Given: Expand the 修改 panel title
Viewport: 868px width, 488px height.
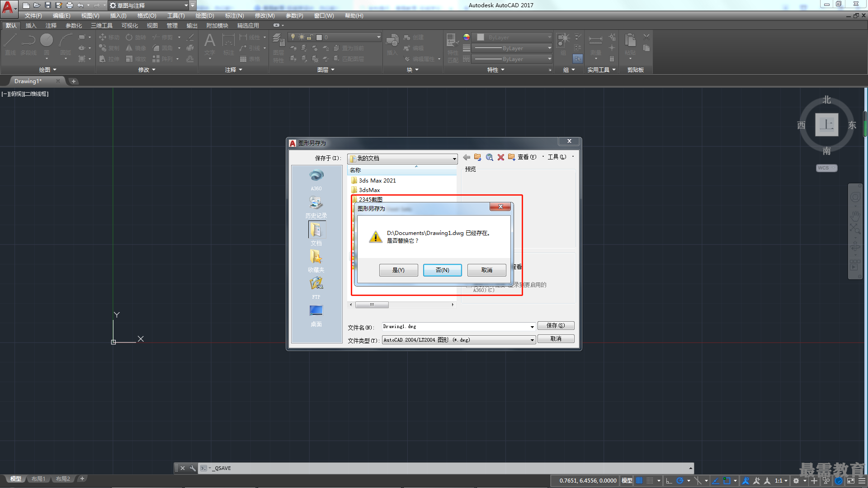Looking at the screenshot, I should click(x=146, y=70).
